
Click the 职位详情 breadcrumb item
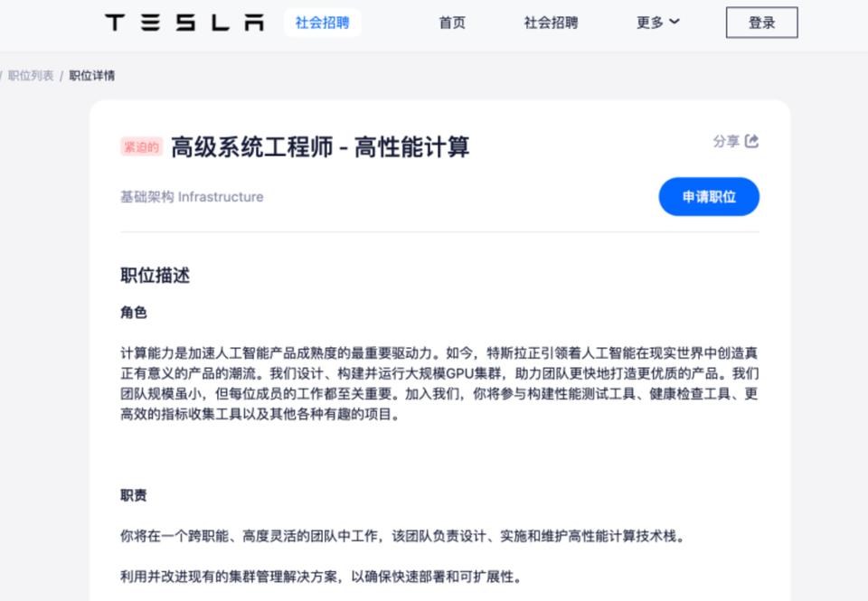click(92, 75)
